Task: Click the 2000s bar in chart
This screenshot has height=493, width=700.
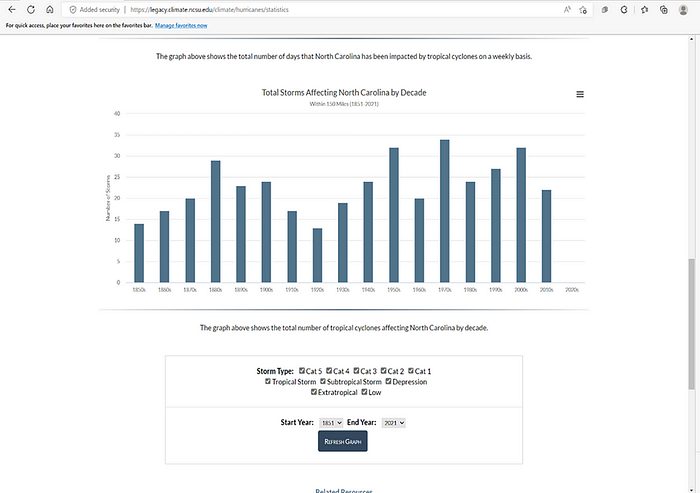Action: [x=521, y=215]
